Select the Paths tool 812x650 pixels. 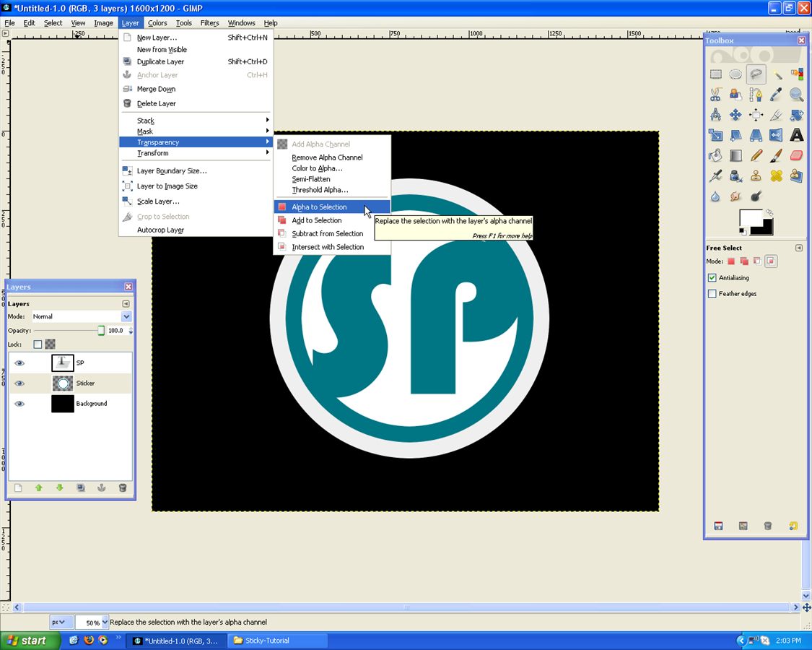(756, 95)
